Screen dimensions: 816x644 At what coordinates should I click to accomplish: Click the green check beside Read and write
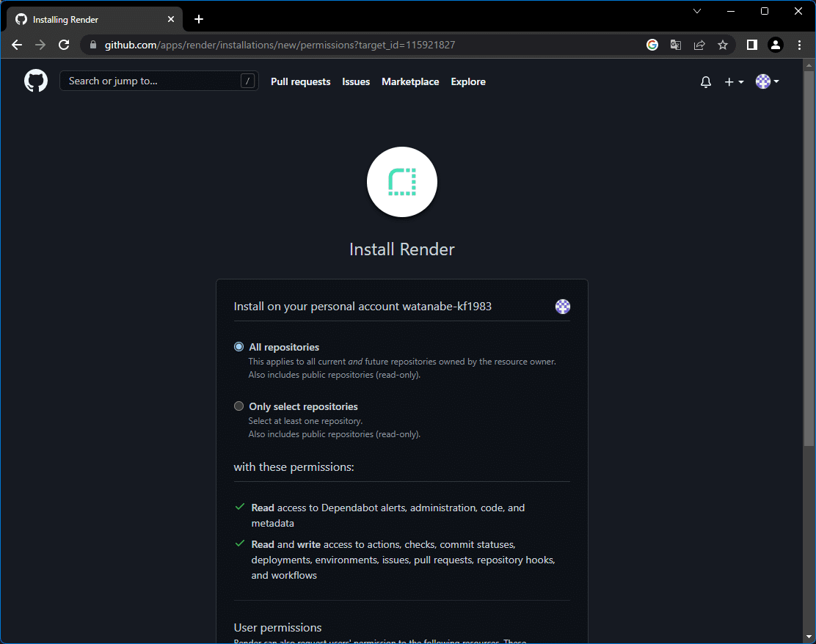click(240, 544)
